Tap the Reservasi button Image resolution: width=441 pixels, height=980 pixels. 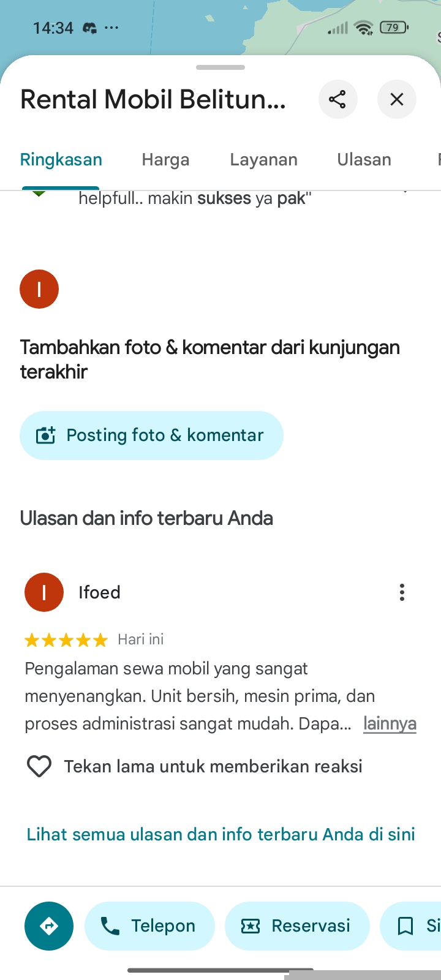coord(298,925)
